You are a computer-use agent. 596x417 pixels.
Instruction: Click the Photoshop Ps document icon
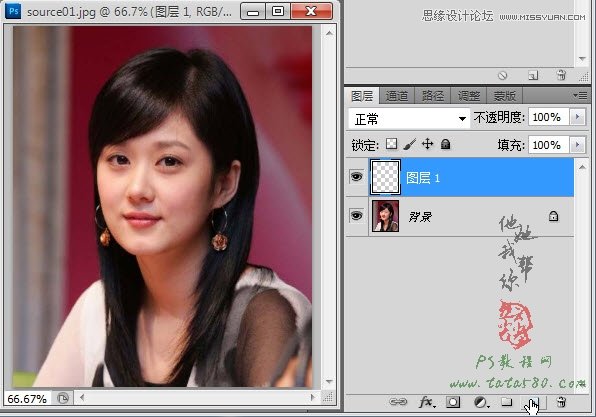click(13, 11)
